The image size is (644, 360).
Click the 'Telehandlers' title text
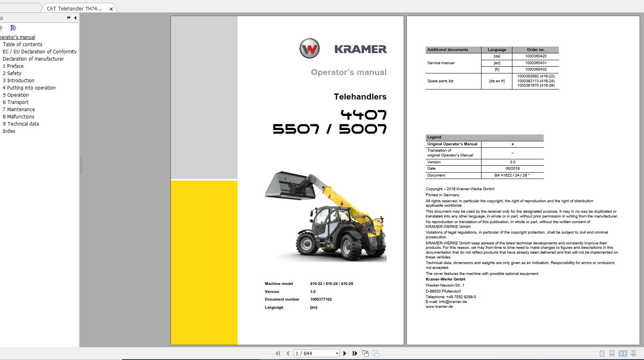point(360,97)
